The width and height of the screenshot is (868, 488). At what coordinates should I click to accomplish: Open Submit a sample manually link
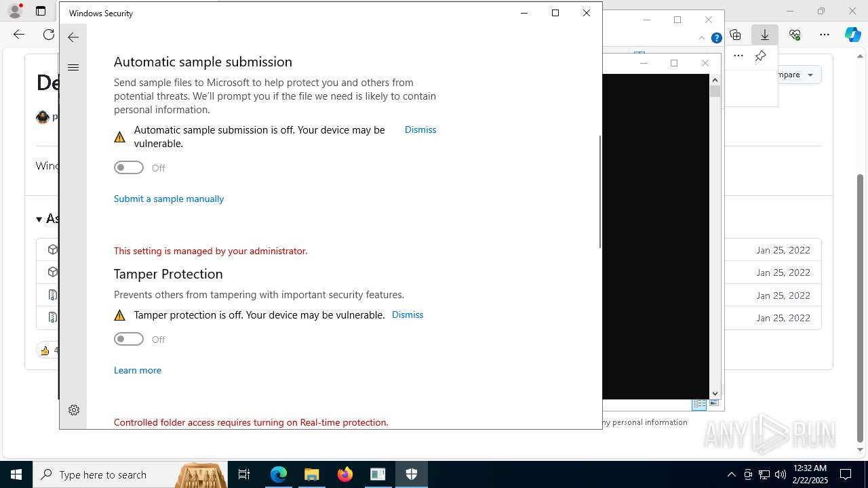(169, 199)
